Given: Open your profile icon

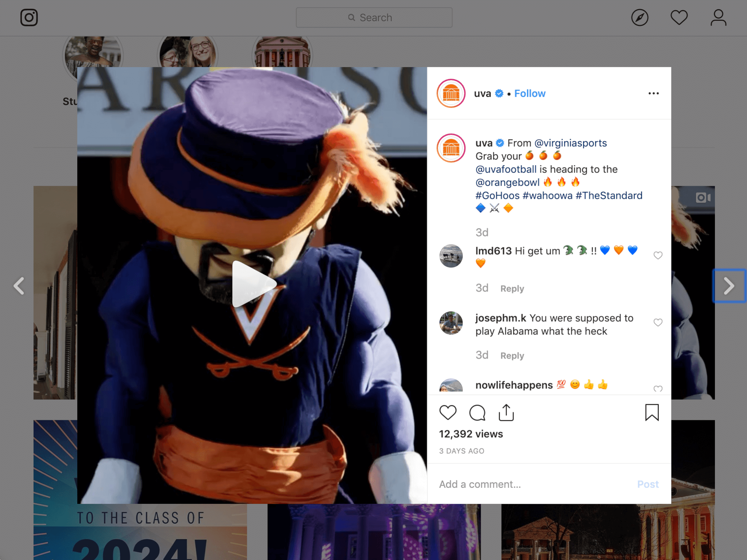Looking at the screenshot, I should (x=718, y=17).
